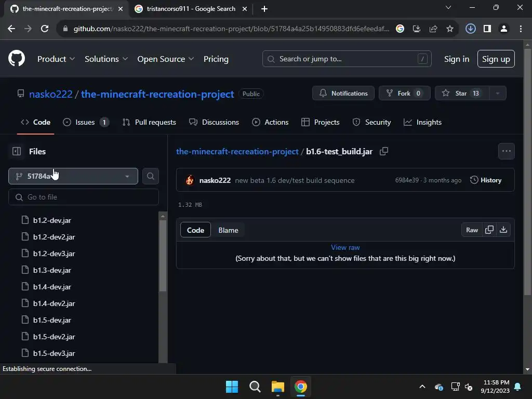Open a new browser tab

coord(264,9)
